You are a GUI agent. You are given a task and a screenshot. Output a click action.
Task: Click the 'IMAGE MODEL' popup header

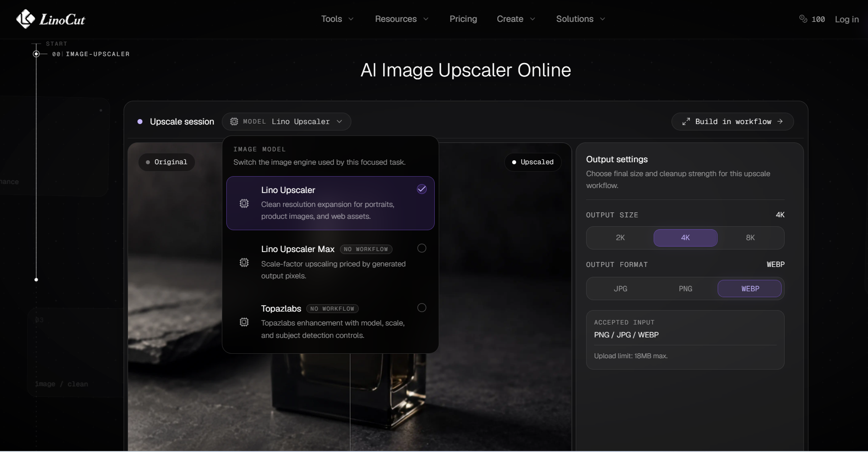tap(260, 149)
